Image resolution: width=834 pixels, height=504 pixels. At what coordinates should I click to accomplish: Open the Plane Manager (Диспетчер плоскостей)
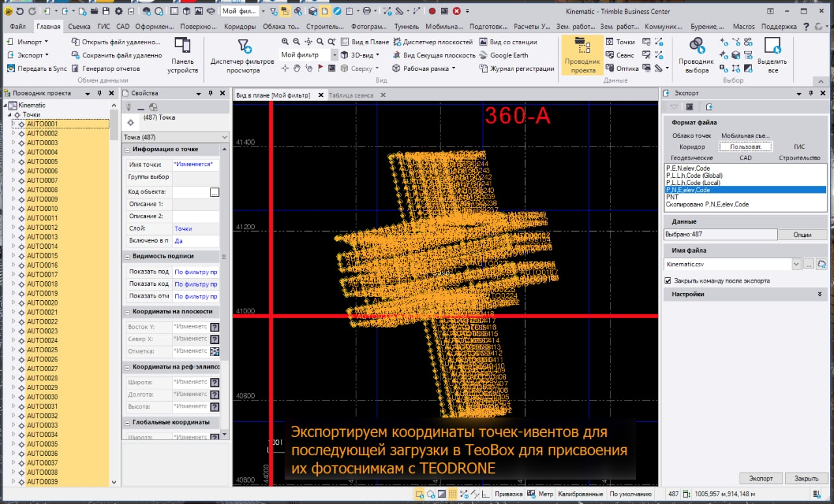(x=433, y=42)
